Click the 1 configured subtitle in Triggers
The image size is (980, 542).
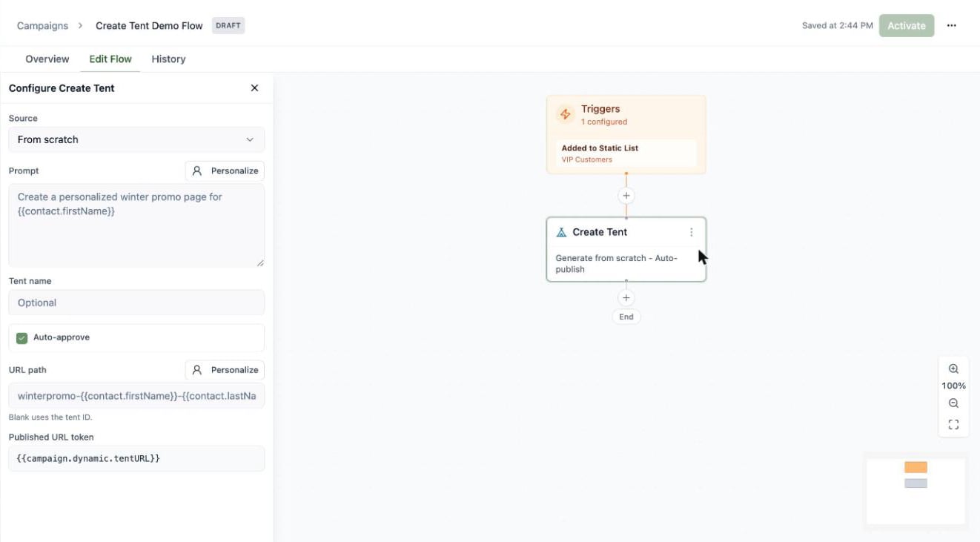tap(604, 122)
